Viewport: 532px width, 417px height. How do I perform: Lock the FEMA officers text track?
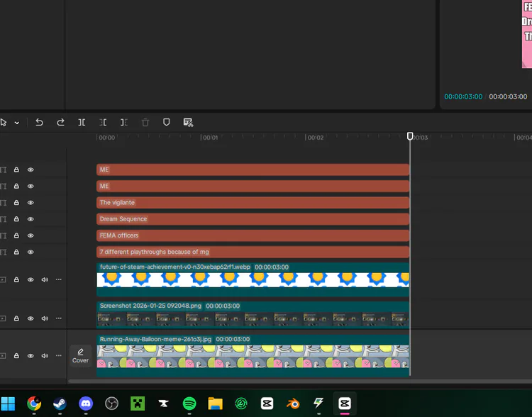(16, 235)
